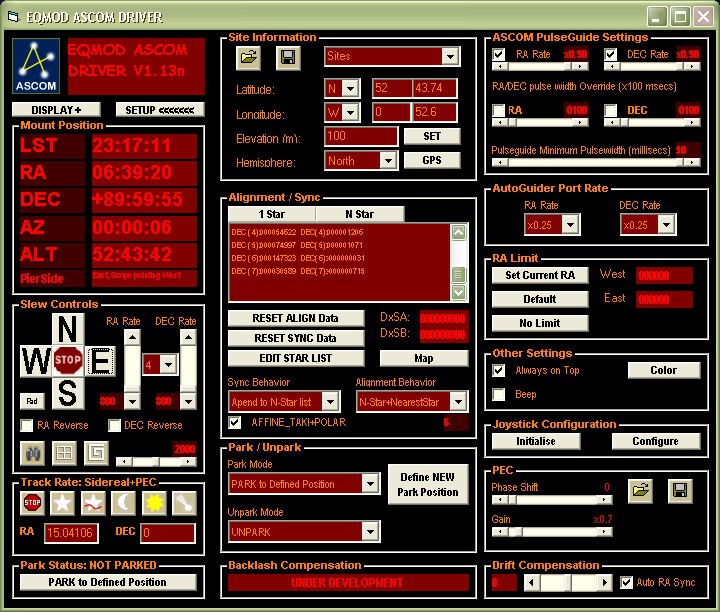Click the PEC Gain slider
This screenshot has width=720, height=612.
click(551, 532)
